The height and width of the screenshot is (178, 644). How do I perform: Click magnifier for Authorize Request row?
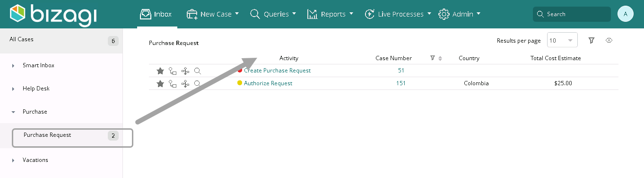pos(198,83)
